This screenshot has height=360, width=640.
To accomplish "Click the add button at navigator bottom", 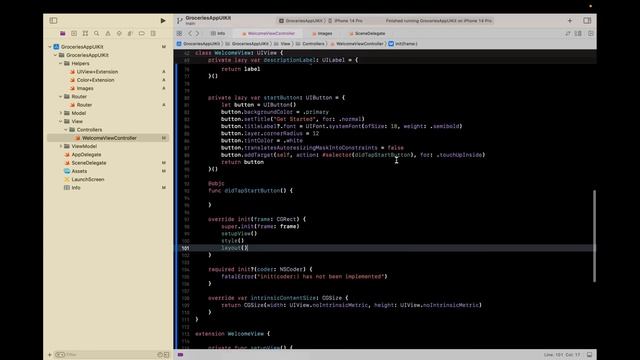I will (50, 355).
